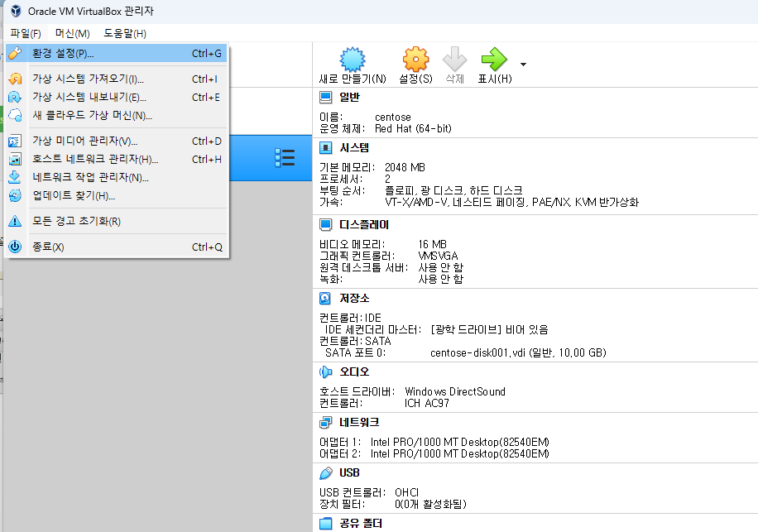Click the import appliance arrow icon
This screenshot has height=532, width=758.
coord(15,79)
